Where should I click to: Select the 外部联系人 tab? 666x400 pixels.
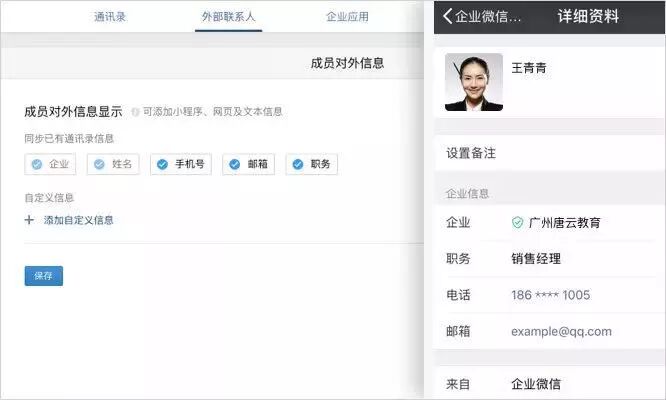click(x=229, y=17)
